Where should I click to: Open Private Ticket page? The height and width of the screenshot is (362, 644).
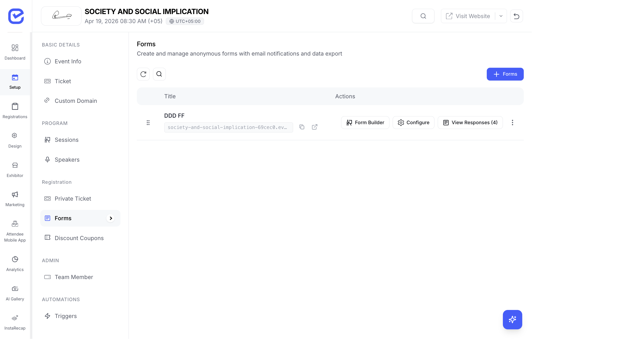(80, 199)
